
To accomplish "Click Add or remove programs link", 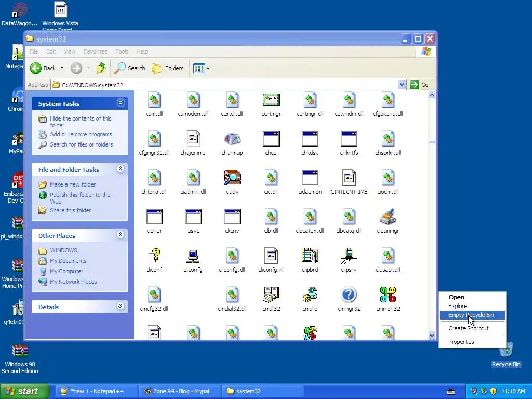I will (x=81, y=134).
